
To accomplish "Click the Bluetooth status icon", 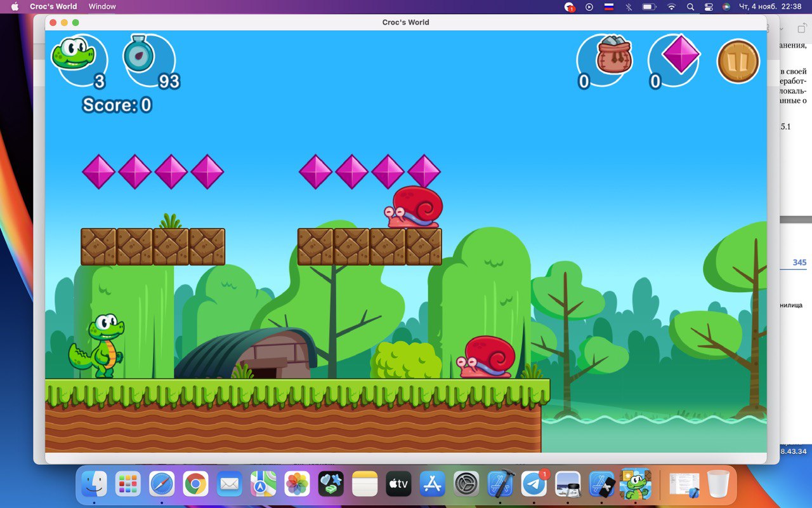I will [629, 6].
